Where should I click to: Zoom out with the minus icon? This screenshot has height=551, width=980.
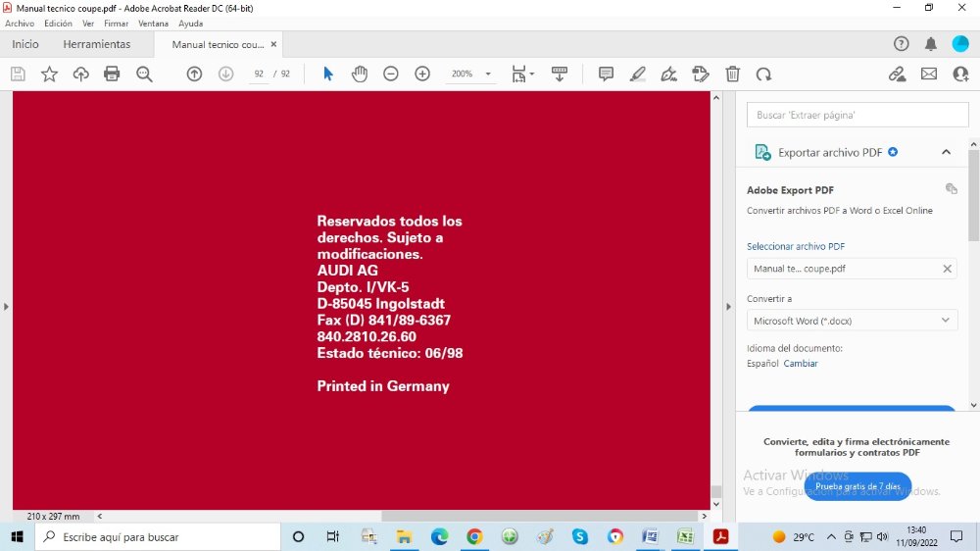point(391,74)
